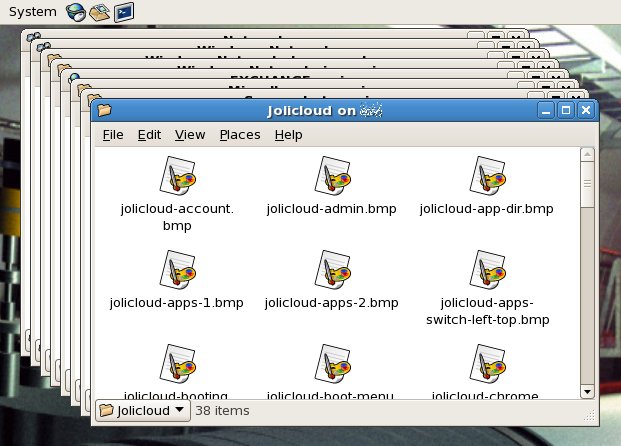The height and width of the screenshot is (446, 621).
Task: Select the jolicloud-boot-menu file icon
Action: pyautogui.click(x=333, y=363)
